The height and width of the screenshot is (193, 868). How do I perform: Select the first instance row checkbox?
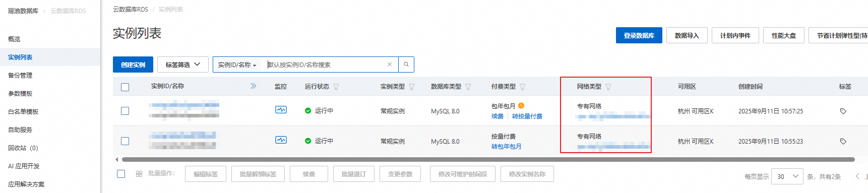(x=125, y=111)
